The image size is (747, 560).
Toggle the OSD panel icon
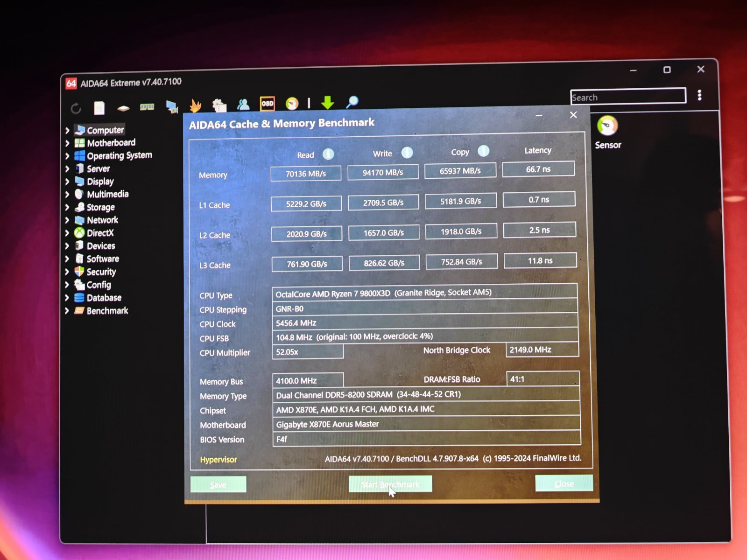pyautogui.click(x=268, y=104)
